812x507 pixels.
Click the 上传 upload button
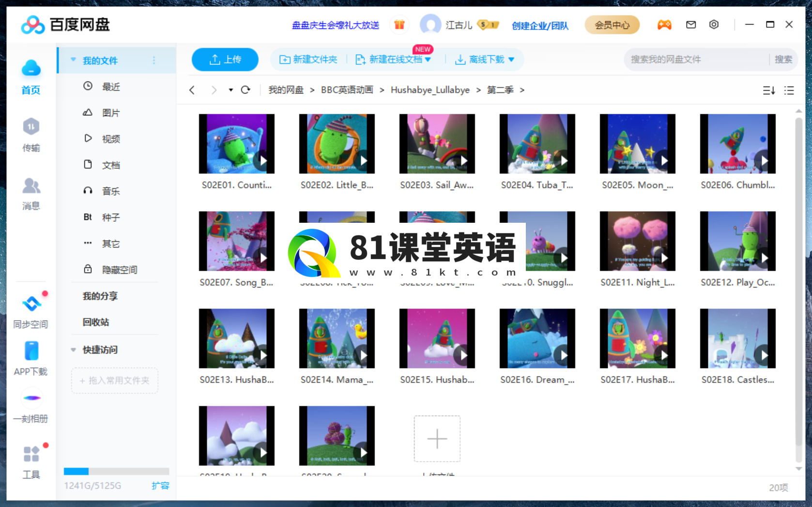pos(225,60)
